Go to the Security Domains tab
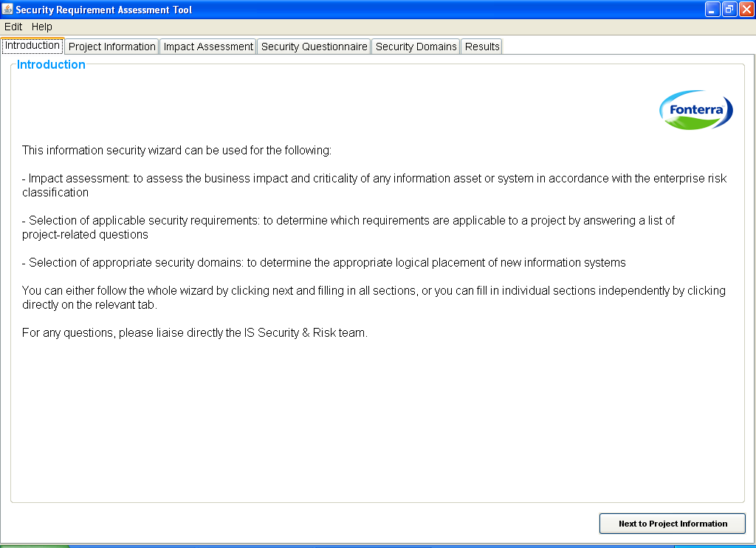Image resolution: width=756 pixels, height=548 pixels. pos(416,47)
